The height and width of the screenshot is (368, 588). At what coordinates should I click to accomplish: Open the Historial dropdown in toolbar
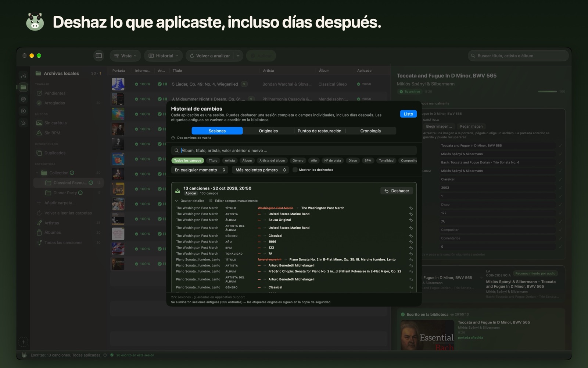pos(164,56)
